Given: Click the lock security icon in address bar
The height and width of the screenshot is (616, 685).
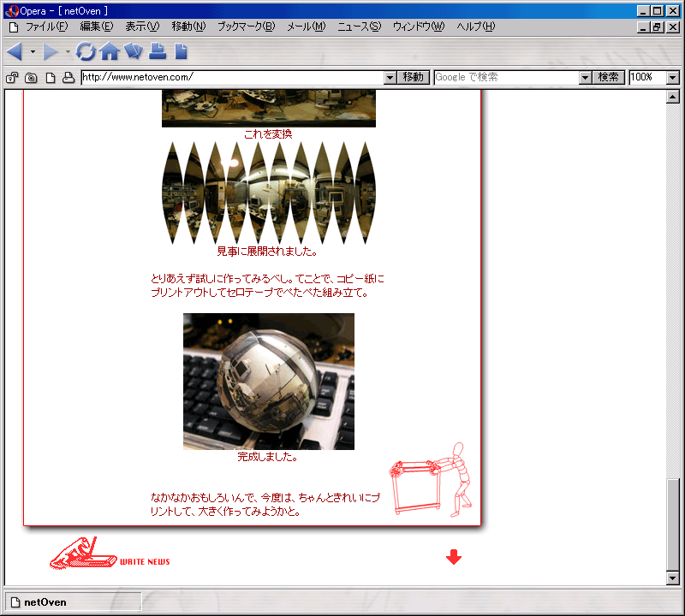Looking at the screenshot, I should [12, 78].
